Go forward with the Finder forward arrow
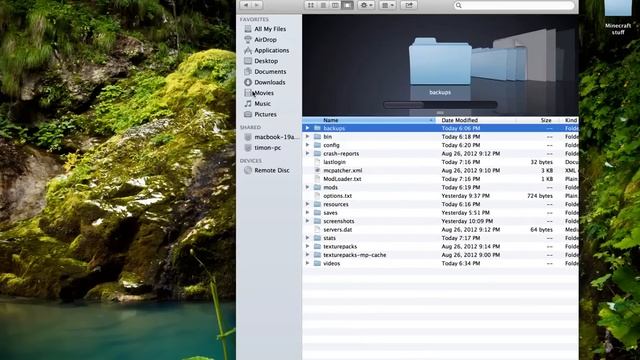 [x=257, y=5]
